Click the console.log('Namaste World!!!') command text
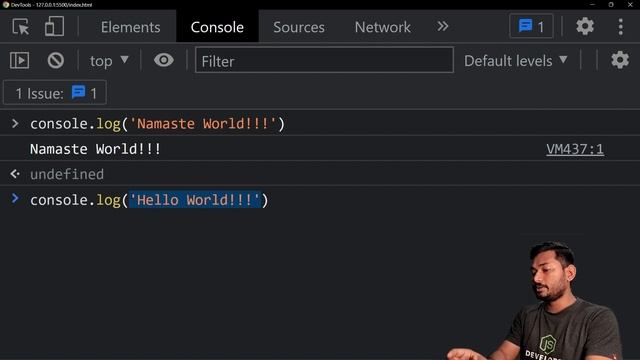The height and width of the screenshot is (360, 640). (x=157, y=124)
